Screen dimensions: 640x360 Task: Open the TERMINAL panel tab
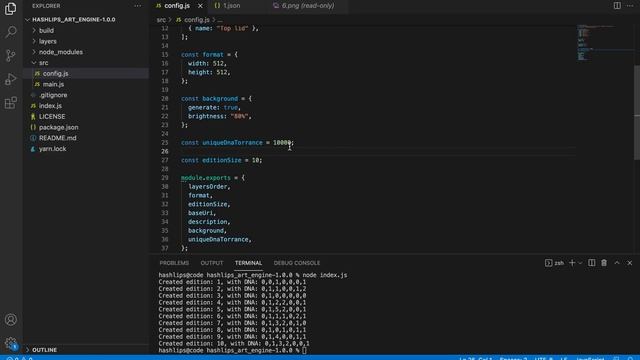[x=248, y=263]
